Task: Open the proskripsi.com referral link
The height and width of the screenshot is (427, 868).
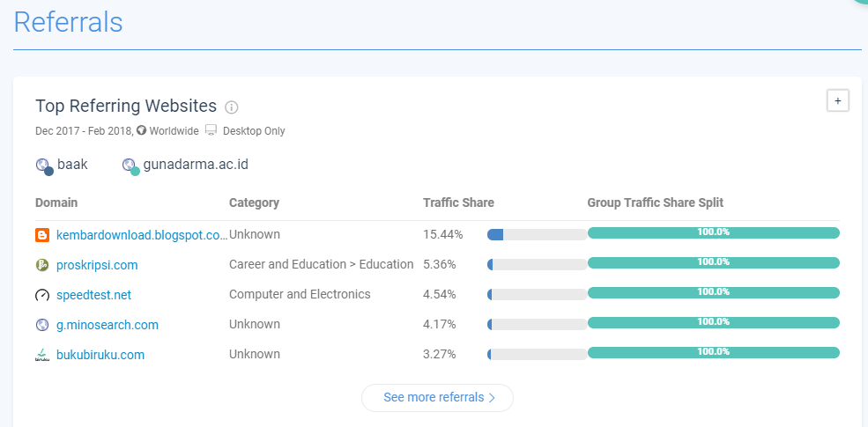Action: point(97,265)
